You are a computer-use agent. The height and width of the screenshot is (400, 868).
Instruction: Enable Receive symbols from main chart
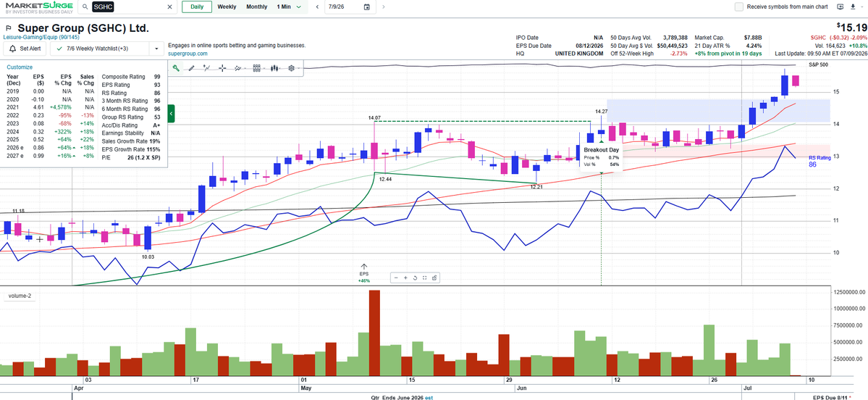click(x=739, y=7)
